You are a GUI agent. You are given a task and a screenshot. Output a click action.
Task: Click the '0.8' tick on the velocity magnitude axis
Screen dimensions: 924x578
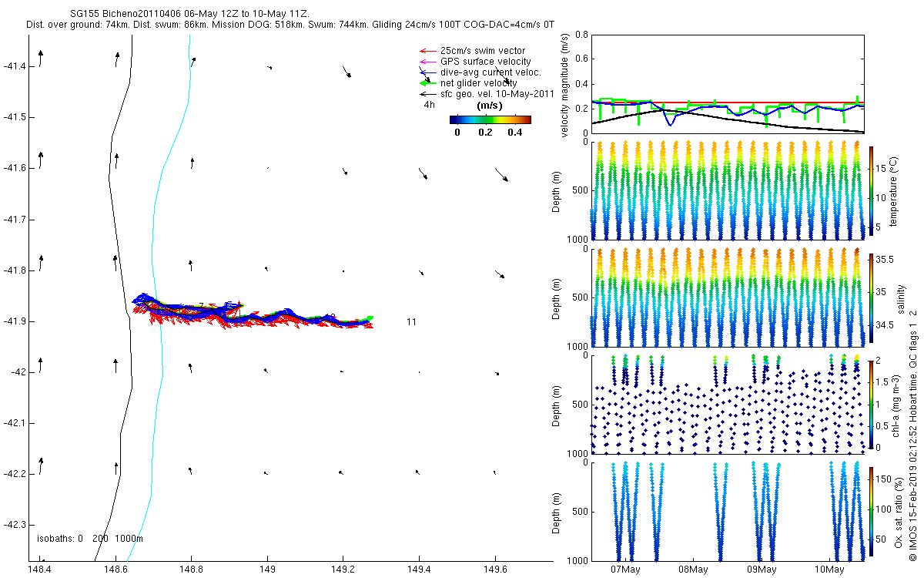581,35
